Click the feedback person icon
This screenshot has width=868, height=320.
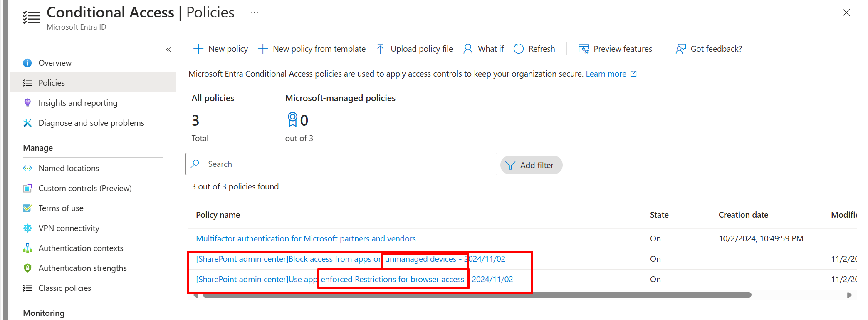[680, 49]
